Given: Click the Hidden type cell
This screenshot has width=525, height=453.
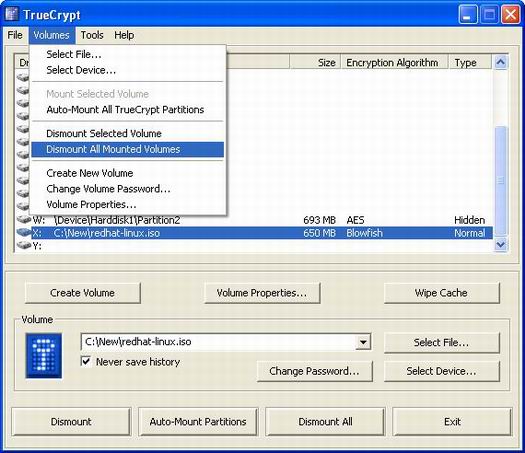Looking at the screenshot, I should 469,220.
